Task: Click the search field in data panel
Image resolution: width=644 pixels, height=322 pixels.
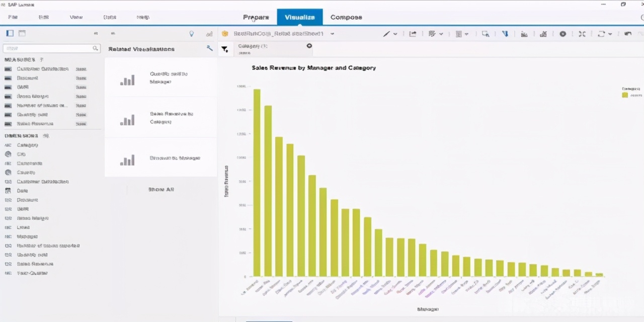Action: 48,48
